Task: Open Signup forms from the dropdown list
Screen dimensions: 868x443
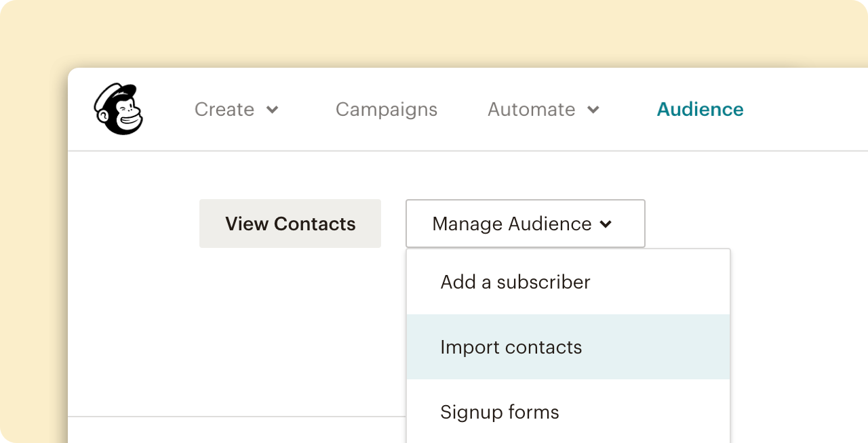Action: pyautogui.click(x=499, y=412)
